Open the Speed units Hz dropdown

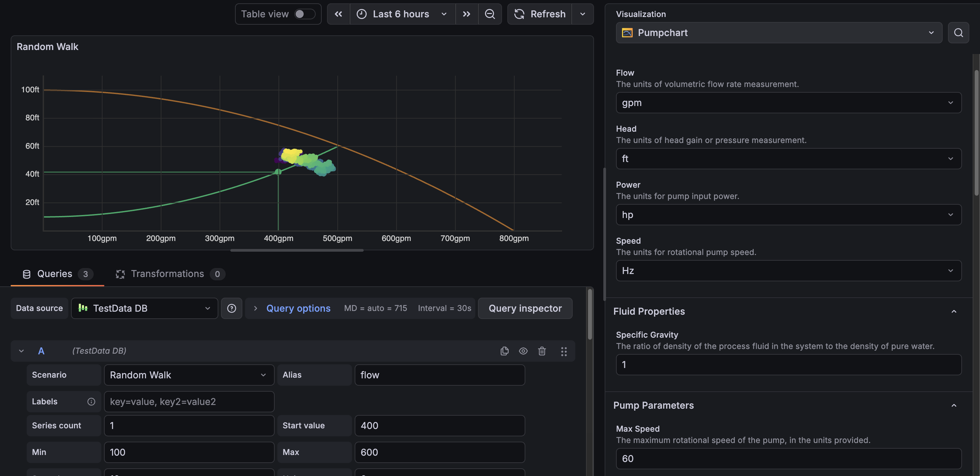pos(789,271)
